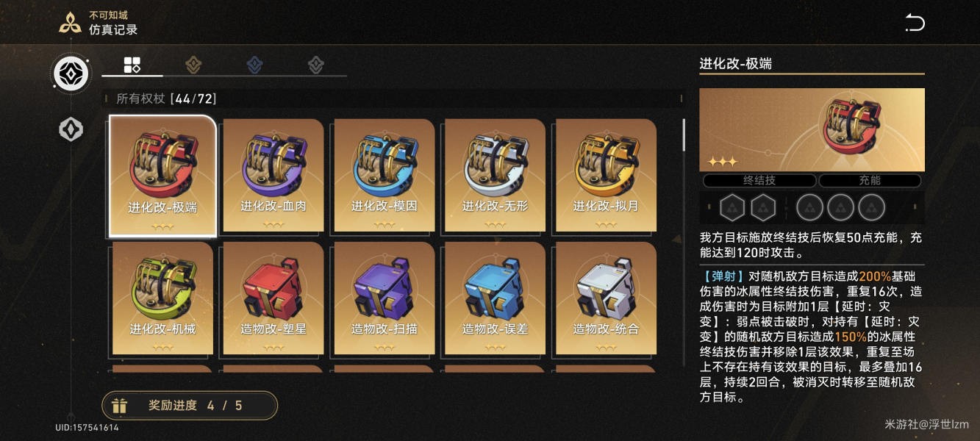Open the 奖励进度 rewards button
Screen dimensions: 980x441
pos(190,406)
